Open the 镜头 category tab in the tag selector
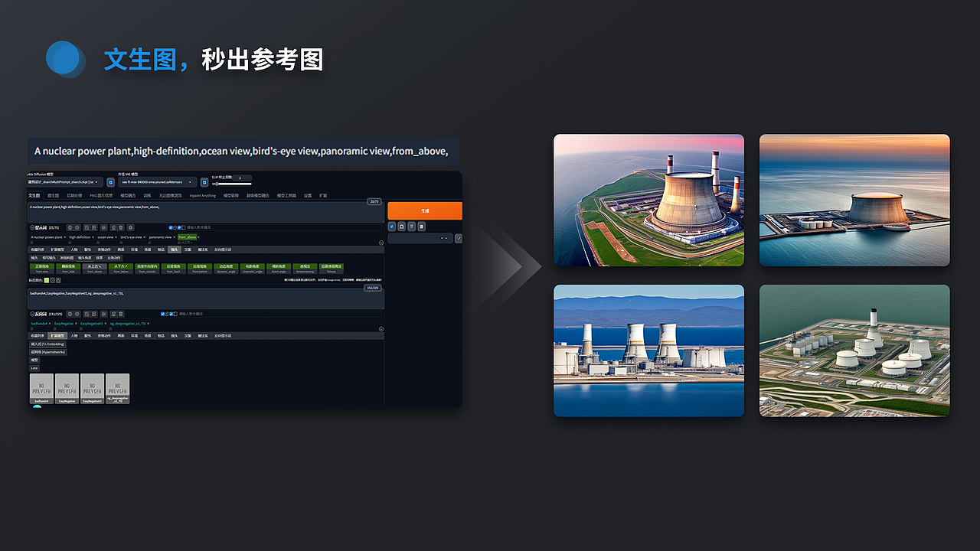 pyautogui.click(x=173, y=249)
